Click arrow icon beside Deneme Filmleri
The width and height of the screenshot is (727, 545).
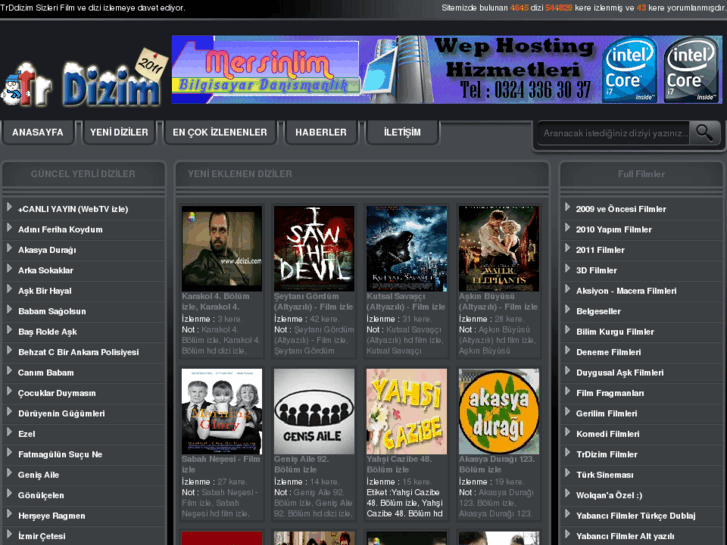[568, 350]
